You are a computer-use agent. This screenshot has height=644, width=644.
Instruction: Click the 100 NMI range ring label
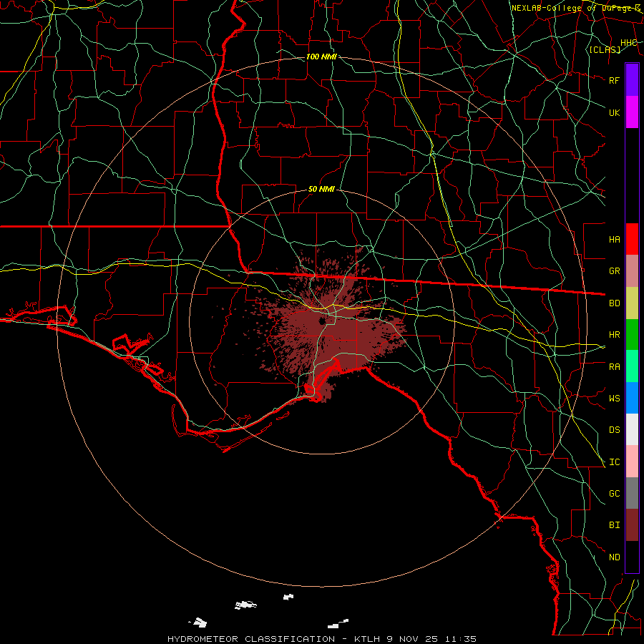(321, 57)
